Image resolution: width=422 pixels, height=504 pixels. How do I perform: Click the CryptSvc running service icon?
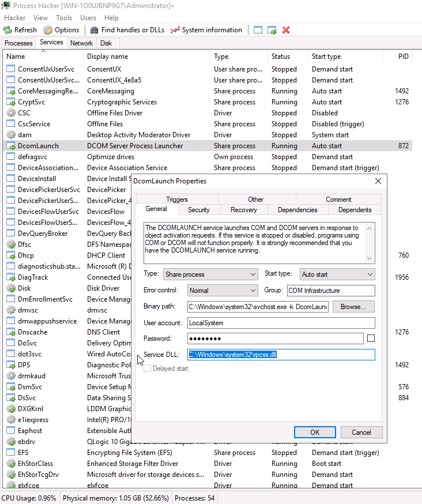pos(11,102)
